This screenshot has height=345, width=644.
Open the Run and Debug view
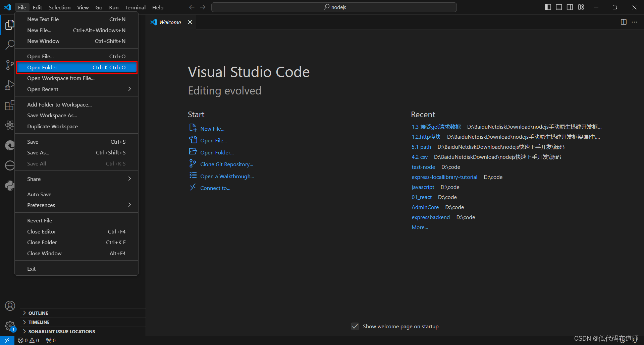click(10, 85)
